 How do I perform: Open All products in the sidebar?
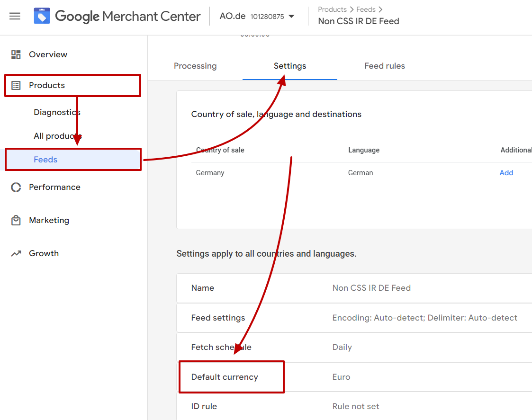(58, 136)
